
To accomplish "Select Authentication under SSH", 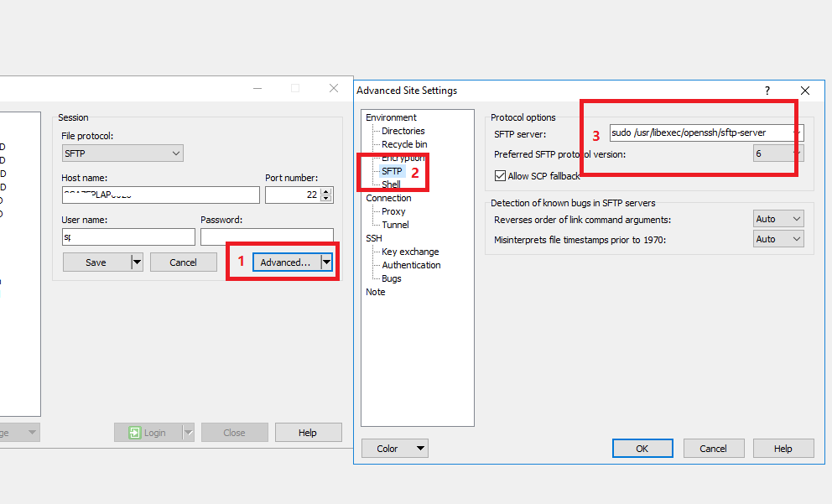I will (411, 264).
